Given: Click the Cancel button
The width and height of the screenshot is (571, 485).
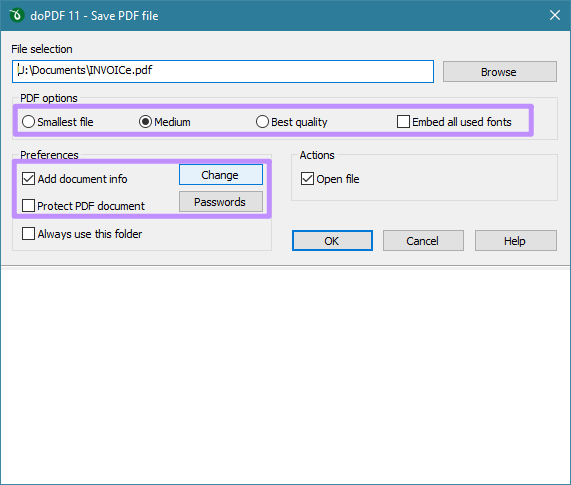Looking at the screenshot, I should (x=423, y=240).
